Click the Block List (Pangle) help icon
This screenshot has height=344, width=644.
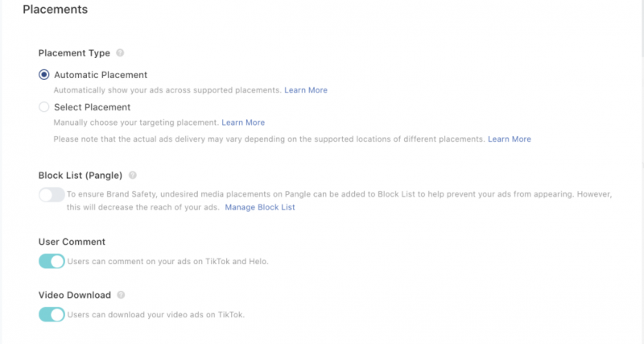[x=132, y=175]
